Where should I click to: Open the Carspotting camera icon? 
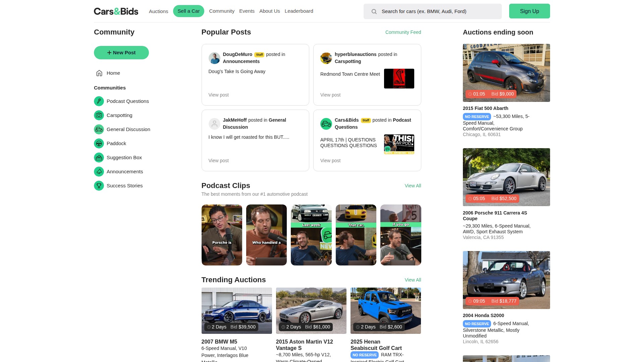[99, 115]
